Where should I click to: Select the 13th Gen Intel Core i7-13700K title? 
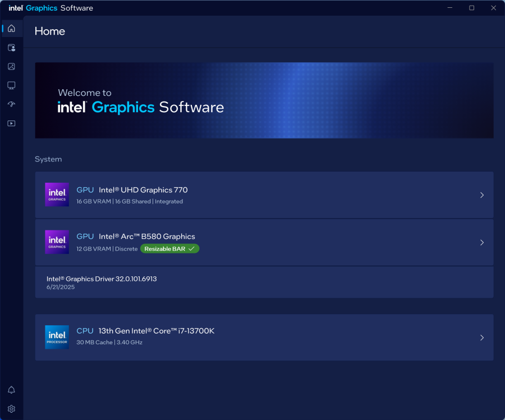coord(156,331)
